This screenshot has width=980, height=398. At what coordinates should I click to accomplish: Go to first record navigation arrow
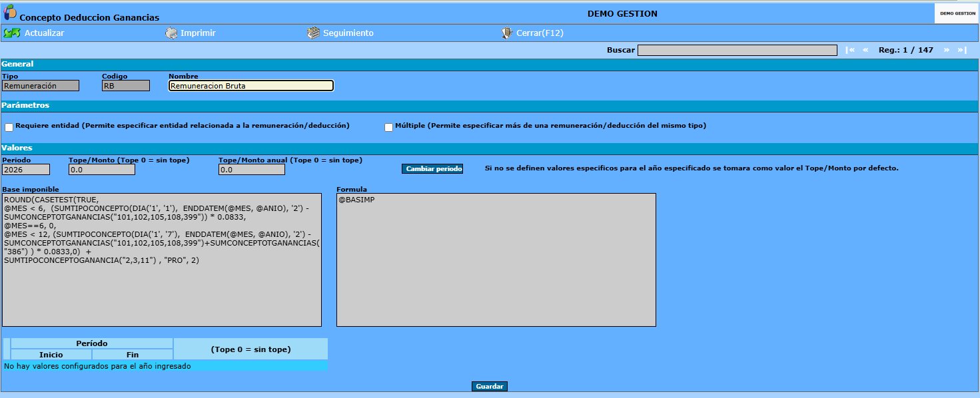[850, 50]
